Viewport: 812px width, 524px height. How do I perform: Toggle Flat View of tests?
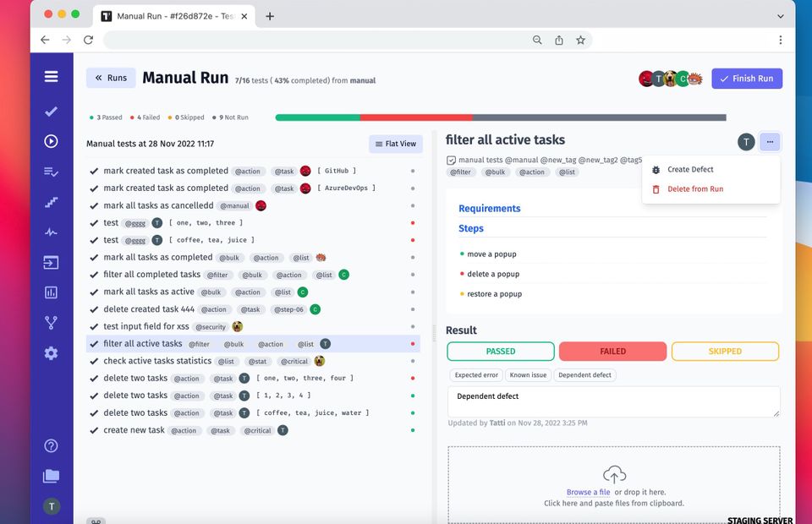(396, 144)
